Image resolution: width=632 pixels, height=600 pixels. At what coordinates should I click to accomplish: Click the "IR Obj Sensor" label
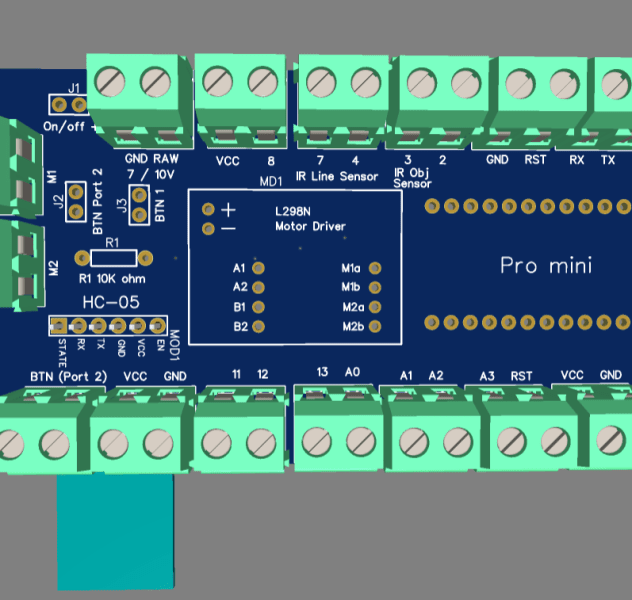point(412,178)
